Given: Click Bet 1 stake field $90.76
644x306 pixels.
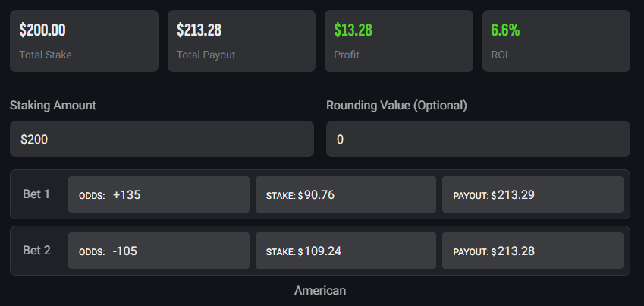Looking at the screenshot, I should point(346,194).
